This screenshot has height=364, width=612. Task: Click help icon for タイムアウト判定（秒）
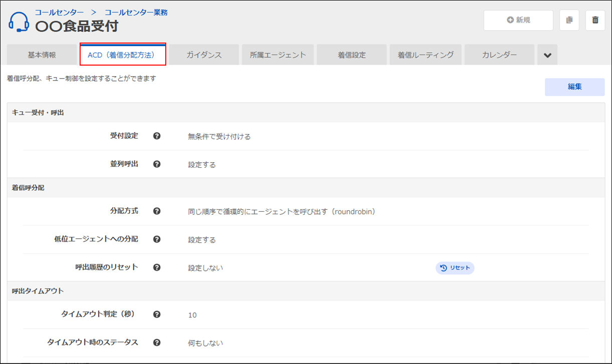(x=157, y=314)
